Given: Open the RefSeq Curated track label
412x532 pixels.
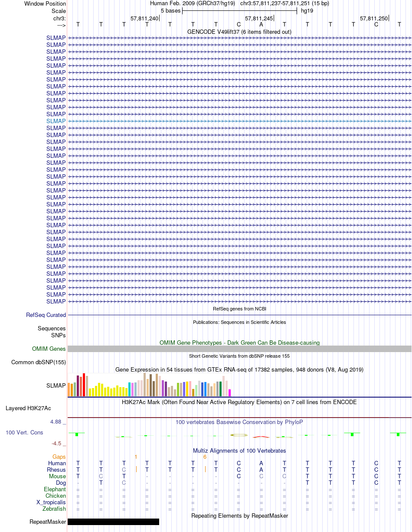Looking at the screenshot, I should [x=46, y=315].
